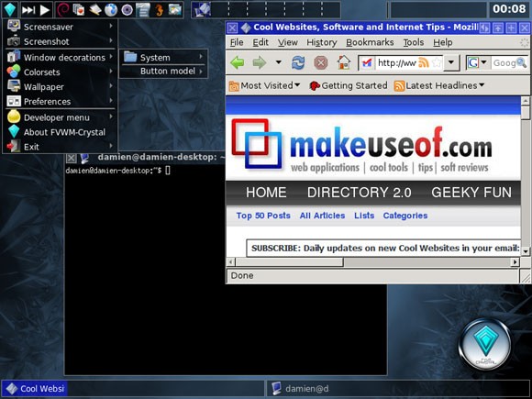Open the Lists link
532x399 pixels.
[x=364, y=216]
